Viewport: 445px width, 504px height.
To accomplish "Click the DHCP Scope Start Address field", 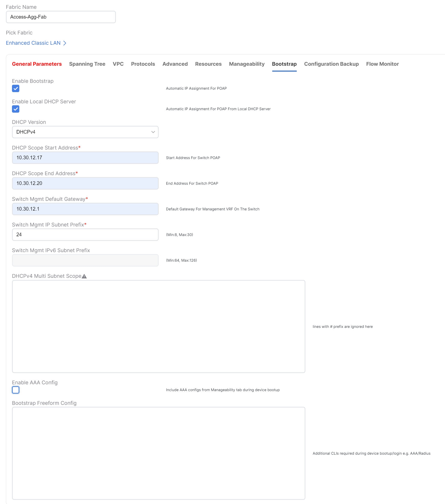I will pyautogui.click(x=85, y=158).
